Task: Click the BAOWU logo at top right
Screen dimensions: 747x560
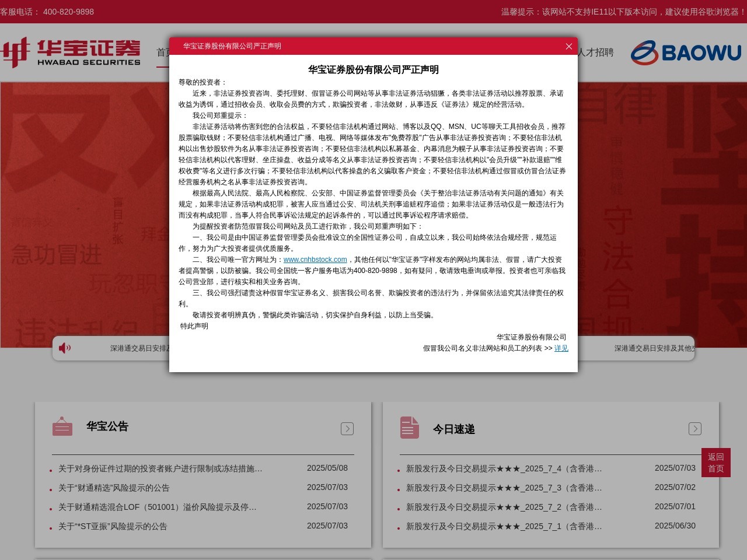Action: [686, 52]
